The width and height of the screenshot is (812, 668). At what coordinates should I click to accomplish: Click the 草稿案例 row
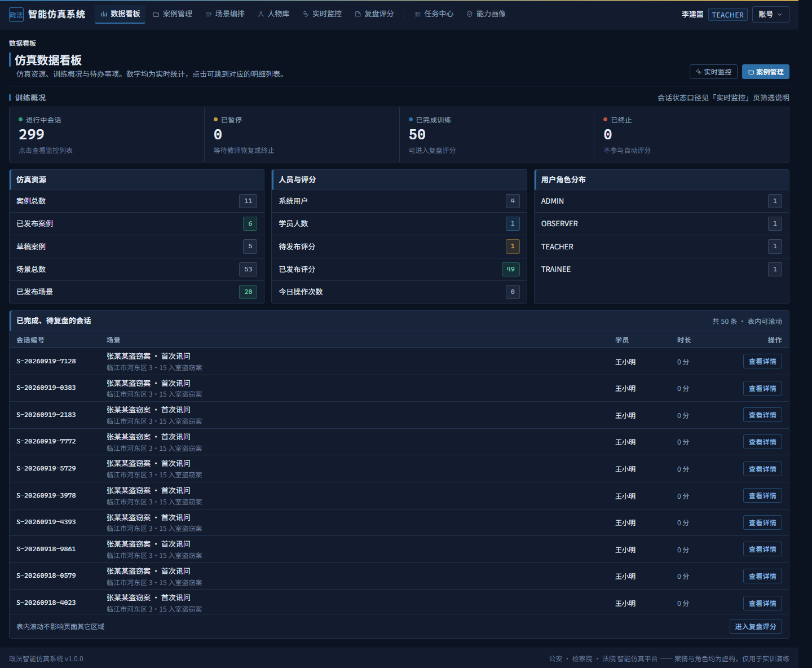[x=137, y=247]
